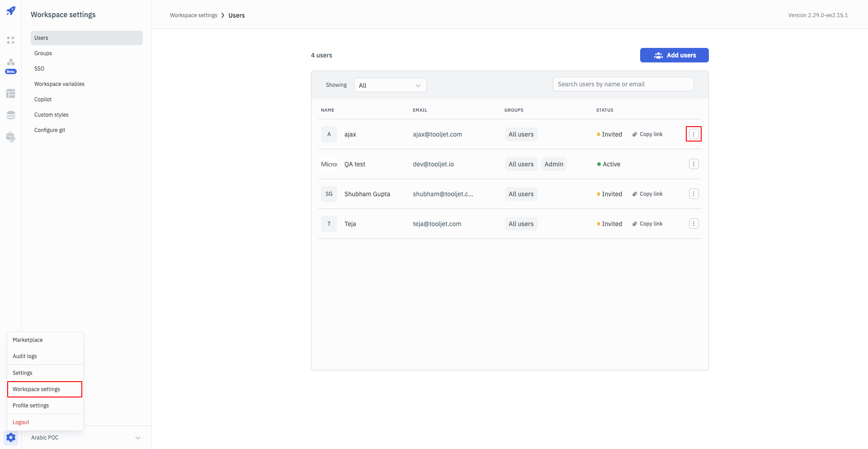868x449 pixels.
Task: Click the ToolJet rocket logo
Action: pos(11,11)
